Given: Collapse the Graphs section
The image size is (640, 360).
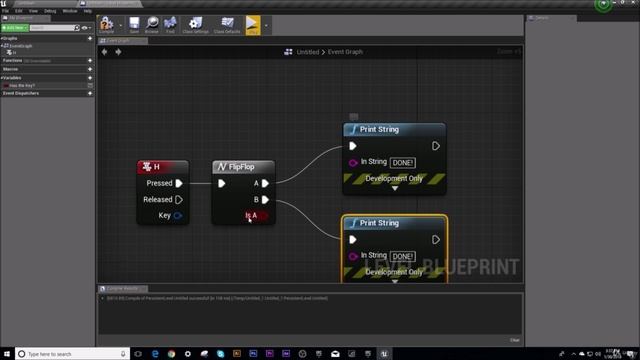Looking at the screenshot, I should pos(2,38).
